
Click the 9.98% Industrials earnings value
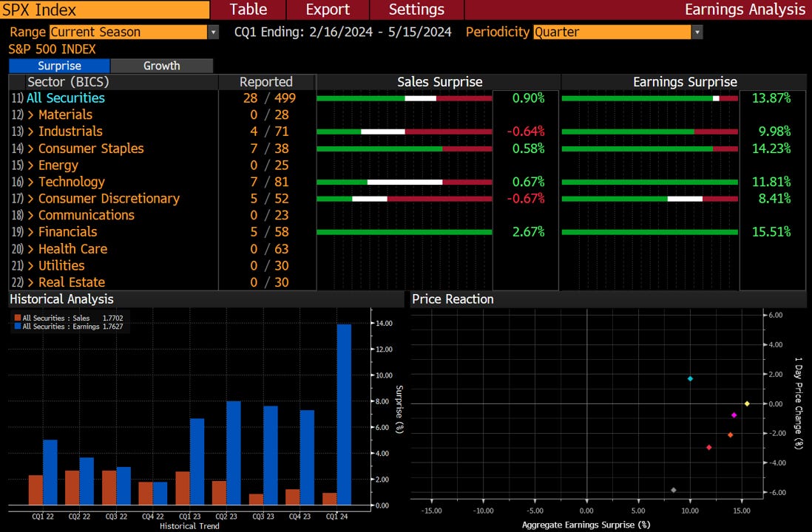774,132
